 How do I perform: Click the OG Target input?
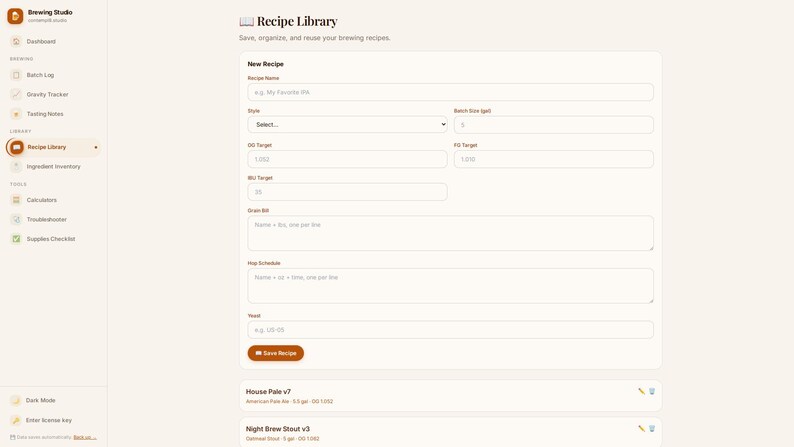click(347, 159)
